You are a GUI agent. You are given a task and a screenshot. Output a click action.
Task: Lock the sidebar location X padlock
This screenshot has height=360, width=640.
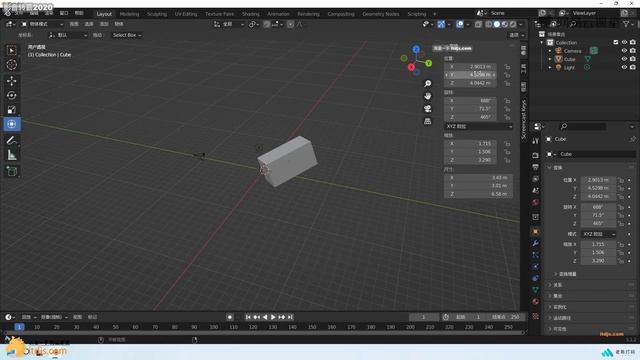click(507, 67)
